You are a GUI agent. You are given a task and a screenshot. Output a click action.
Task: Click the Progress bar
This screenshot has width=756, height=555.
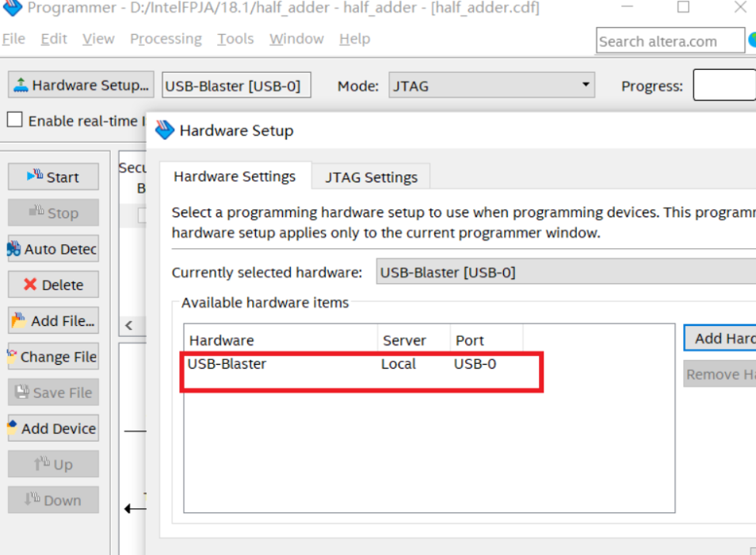(724, 85)
